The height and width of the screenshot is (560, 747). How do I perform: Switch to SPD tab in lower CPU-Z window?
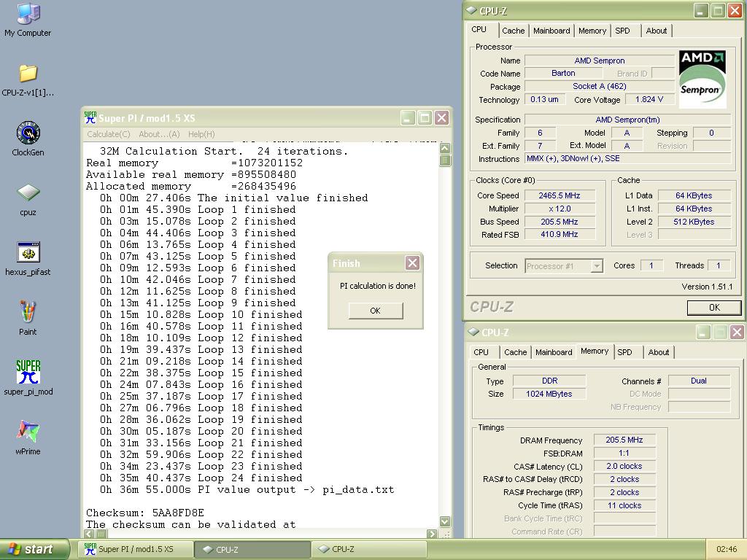pos(625,352)
